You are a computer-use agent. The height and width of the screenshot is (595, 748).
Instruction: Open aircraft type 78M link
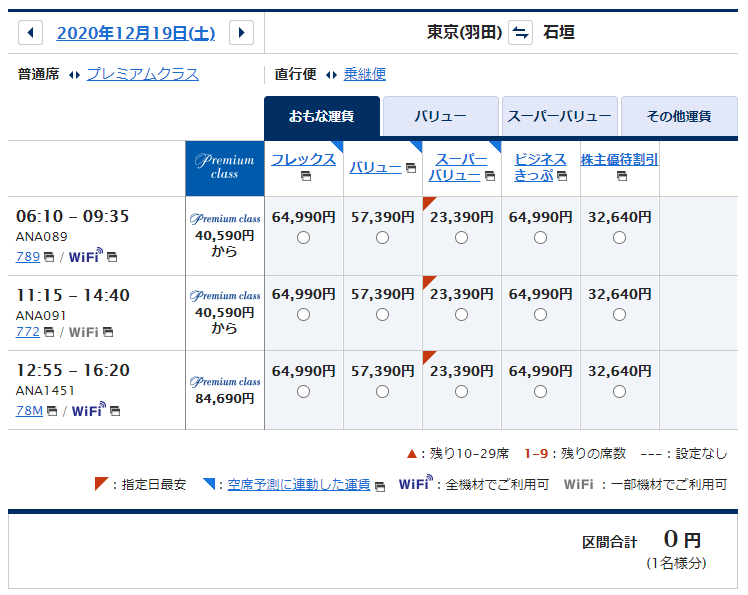(29, 411)
